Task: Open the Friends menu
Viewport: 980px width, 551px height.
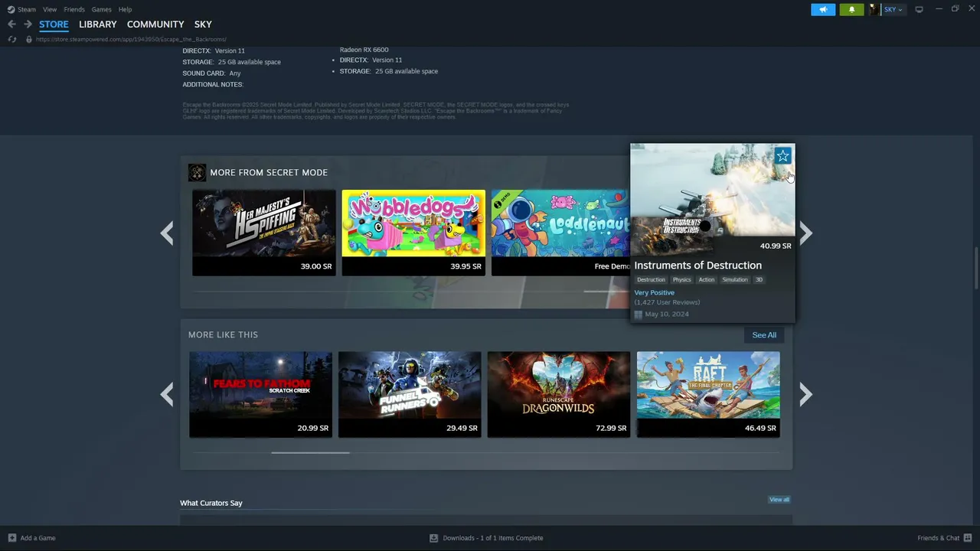Action: click(x=74, y=9)
